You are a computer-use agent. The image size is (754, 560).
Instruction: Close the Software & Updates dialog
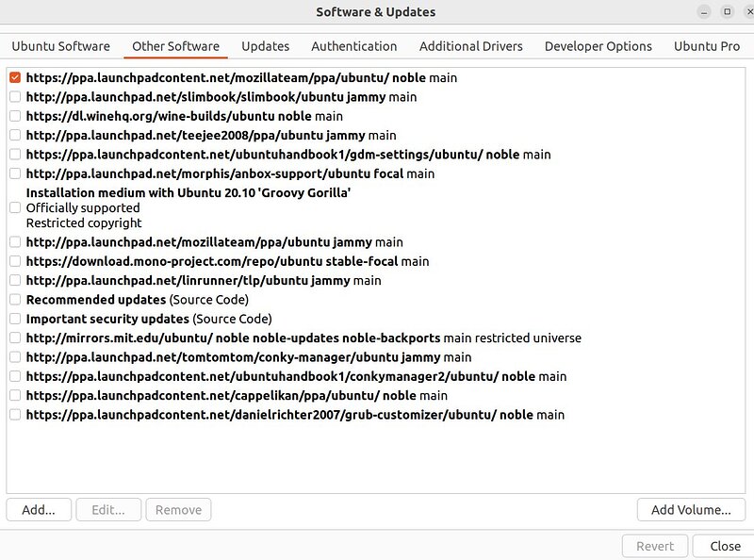tap(725, 546)
